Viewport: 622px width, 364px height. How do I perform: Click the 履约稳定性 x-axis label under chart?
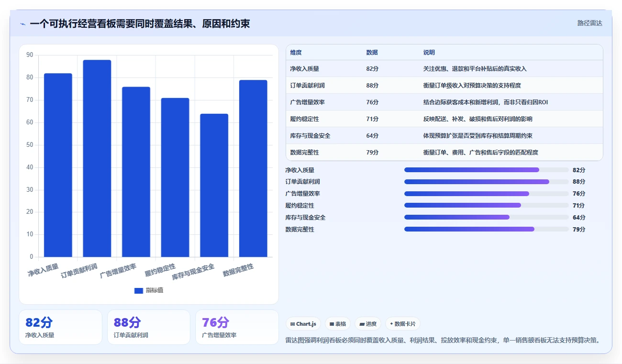click(160, 270)
